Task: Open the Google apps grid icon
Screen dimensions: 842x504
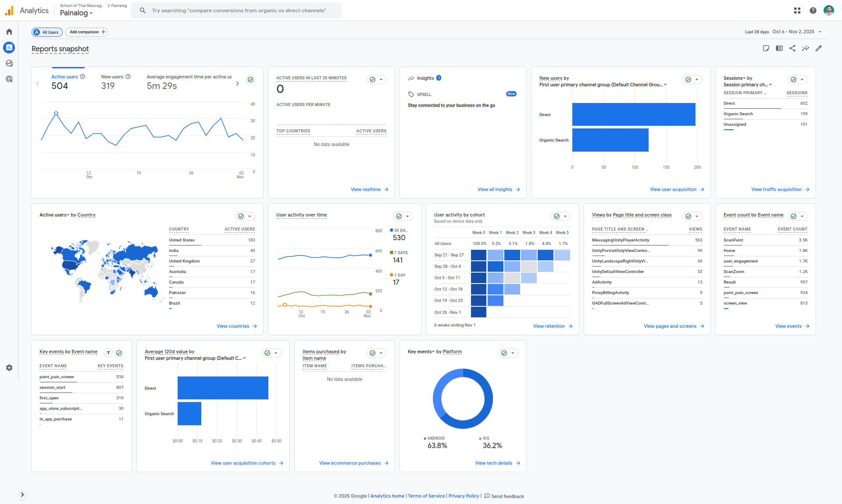Action: 797,11
